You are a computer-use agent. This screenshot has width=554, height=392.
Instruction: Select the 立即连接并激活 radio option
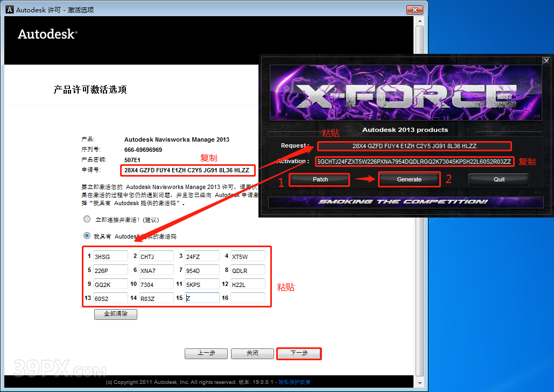[87, 219]
